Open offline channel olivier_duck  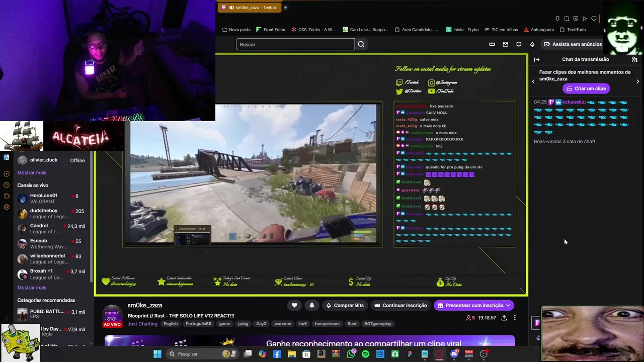(x=52, y=160)
